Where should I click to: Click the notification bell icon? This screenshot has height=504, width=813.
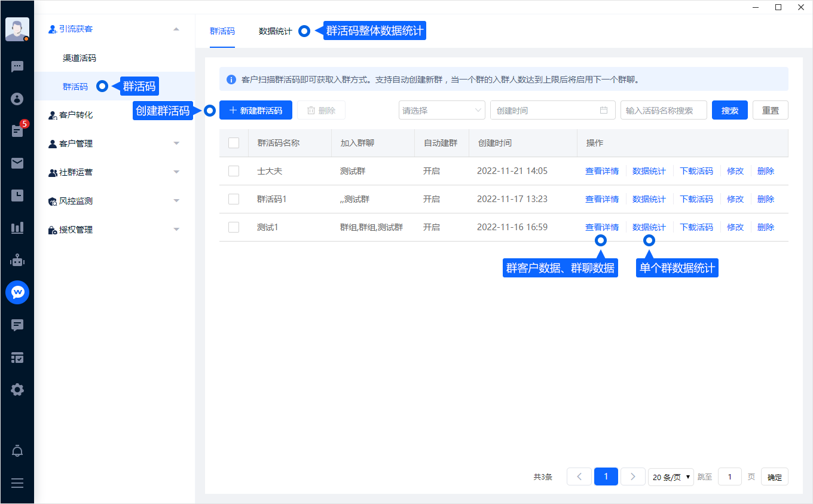click(17, 451)
